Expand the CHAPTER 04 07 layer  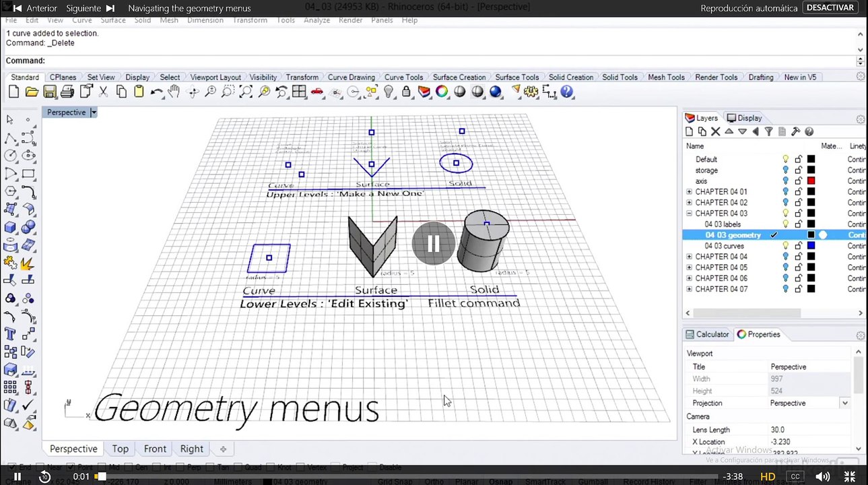pos(689,289)
